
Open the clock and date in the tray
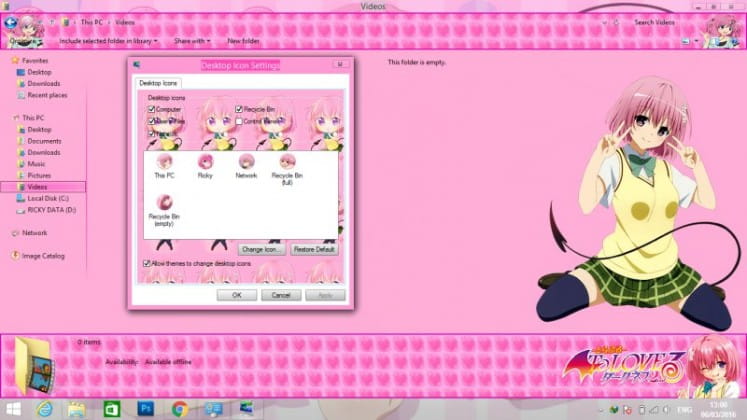[x=719, y=410]
